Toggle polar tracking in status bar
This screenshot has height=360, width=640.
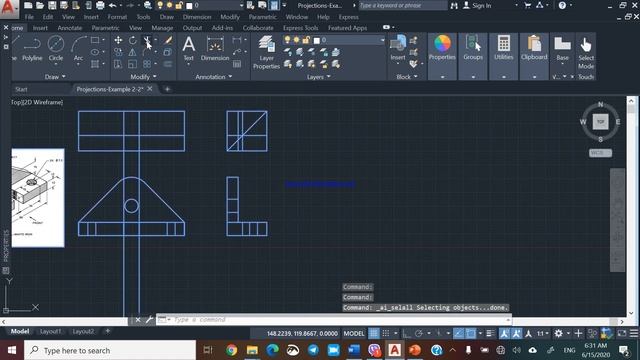(419, 333)
